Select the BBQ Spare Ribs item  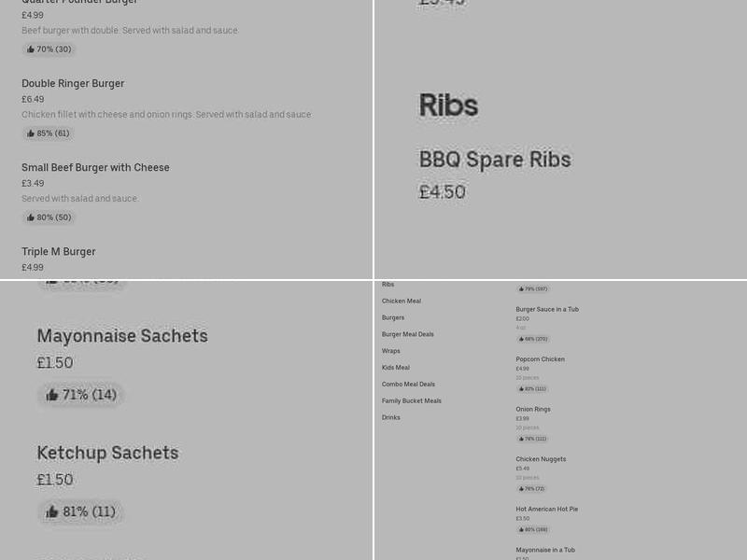tap(495, 160)
